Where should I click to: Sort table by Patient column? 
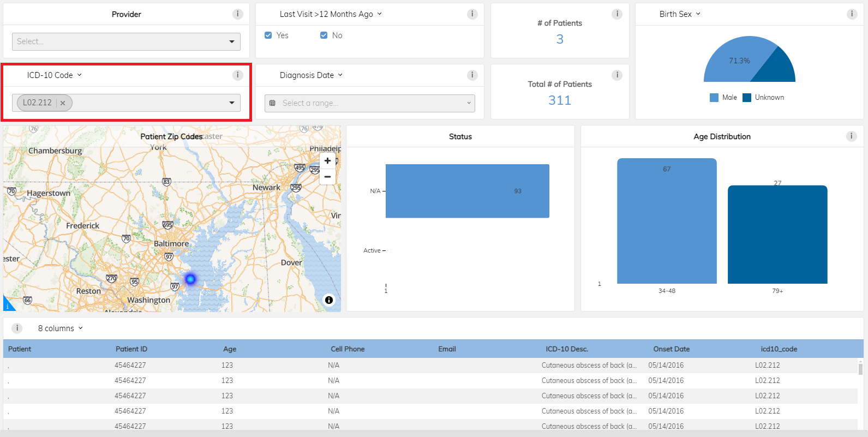(x=20, y=349)
